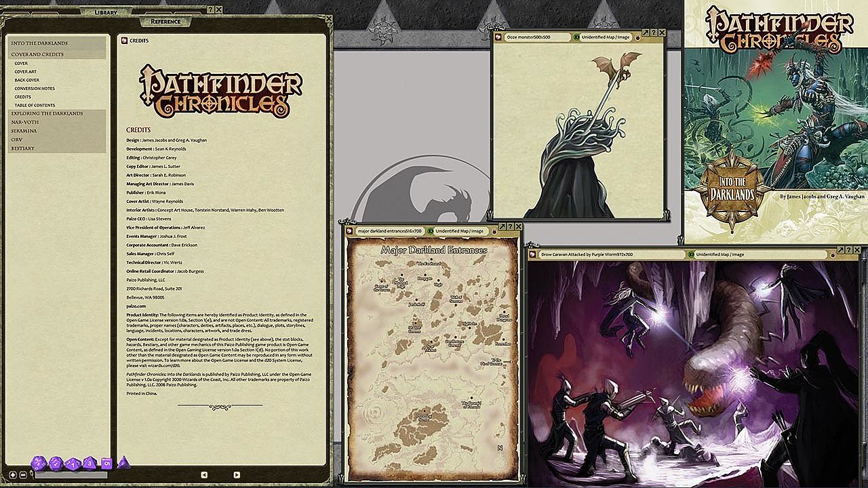Image resolution: width=868 pixels, height=488 pixels.
Task: Select the d6 purple cube die
Action: pyautogui.click(x=106, y=464)
